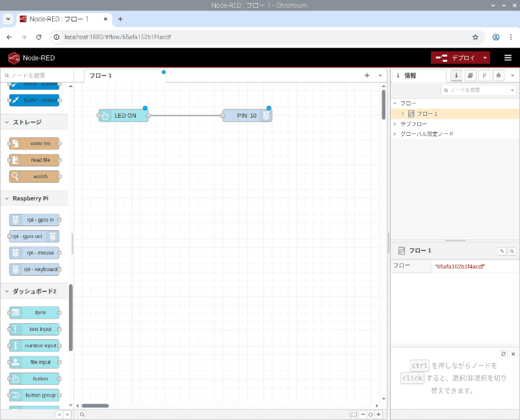This screenshot has height=420, width=520.
Task: Open the help book sidebar icon
Action: [470, 75]
